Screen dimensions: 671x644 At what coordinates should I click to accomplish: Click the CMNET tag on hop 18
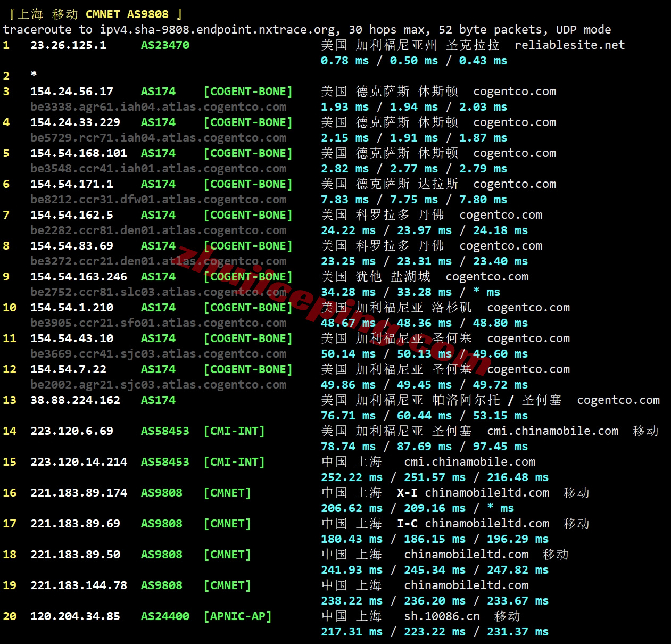coord(227,555)
